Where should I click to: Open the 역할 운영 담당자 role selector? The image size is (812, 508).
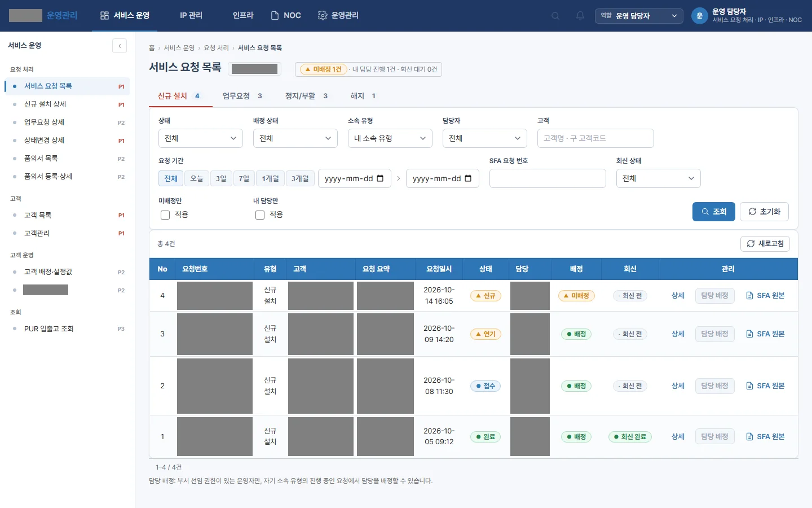tap(639, 16)
